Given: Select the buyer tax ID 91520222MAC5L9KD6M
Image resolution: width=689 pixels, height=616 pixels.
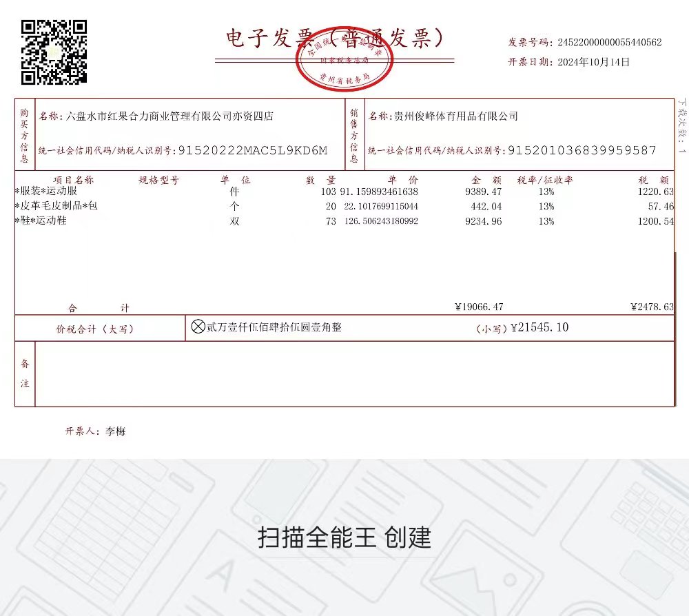Looking at the screenshot, I should coord(252,150).
